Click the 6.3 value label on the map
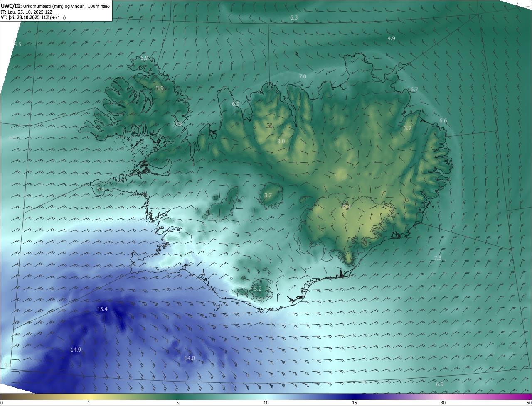 pos(294,18)
